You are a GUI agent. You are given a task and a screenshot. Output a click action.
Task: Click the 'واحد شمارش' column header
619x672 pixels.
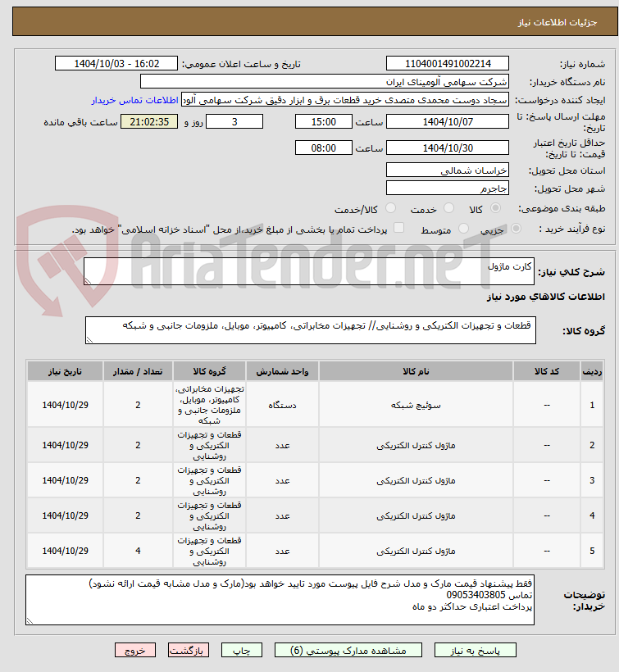pyautogui.click(x=282, y=371)
